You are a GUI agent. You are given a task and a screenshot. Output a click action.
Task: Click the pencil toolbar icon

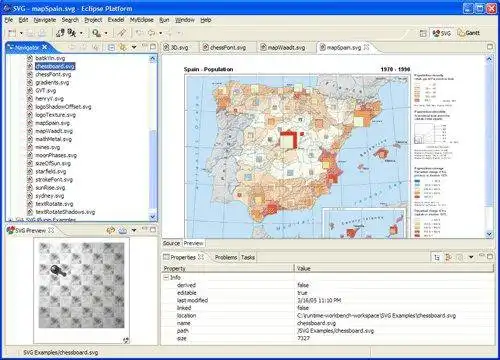pos(122,33)
